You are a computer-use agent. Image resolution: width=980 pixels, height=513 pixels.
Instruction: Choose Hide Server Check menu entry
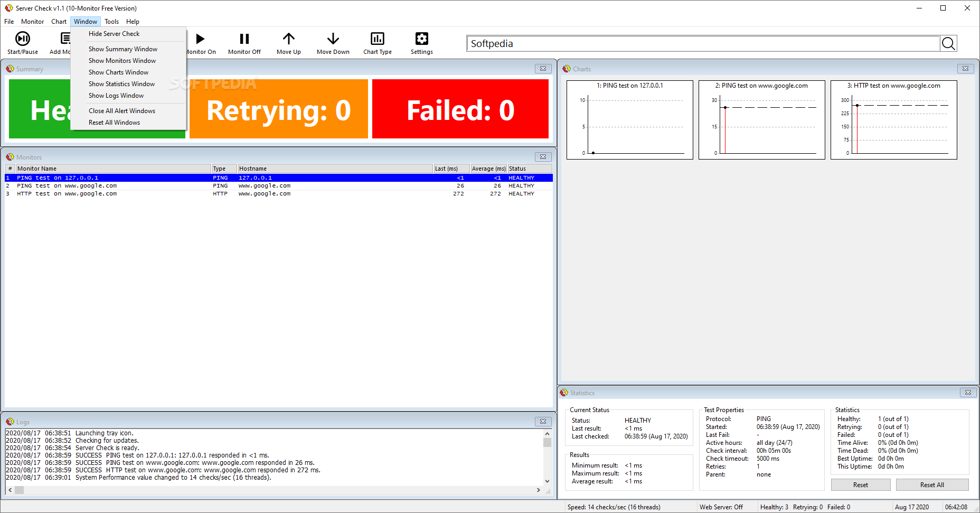click(x=128, y=34)
